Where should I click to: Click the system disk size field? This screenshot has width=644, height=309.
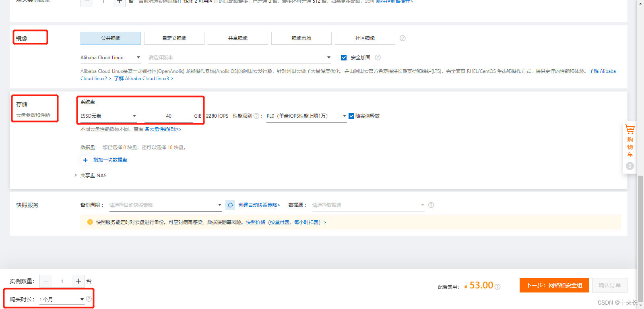pos(169,116)
